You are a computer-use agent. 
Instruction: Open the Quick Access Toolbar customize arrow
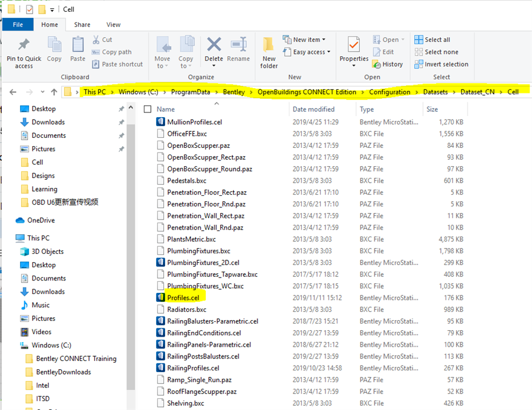pos(52,10)
